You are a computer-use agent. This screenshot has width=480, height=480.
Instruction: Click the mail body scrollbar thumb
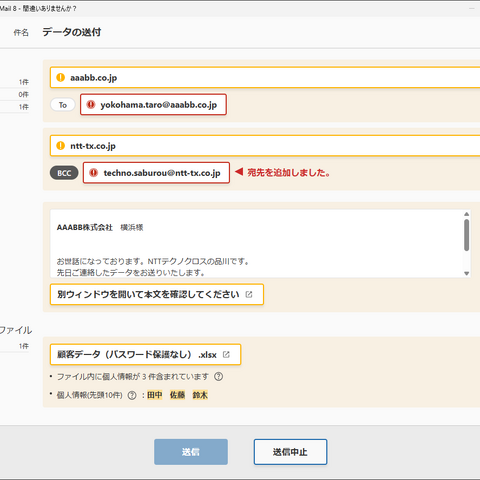(x=467, y=235)
